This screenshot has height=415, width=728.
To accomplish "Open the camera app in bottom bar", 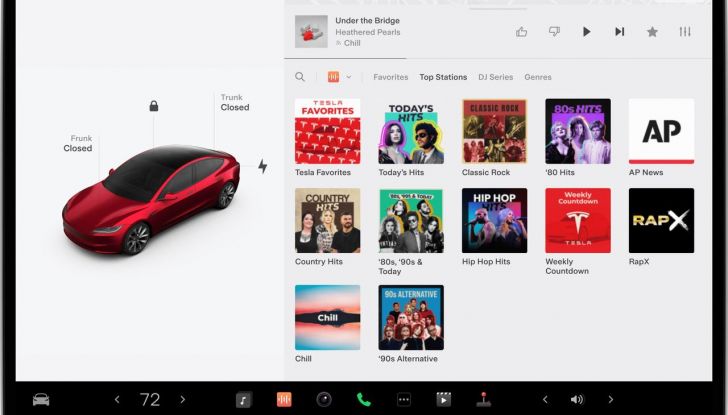I will pyautogui.click(x=324, y=399).
